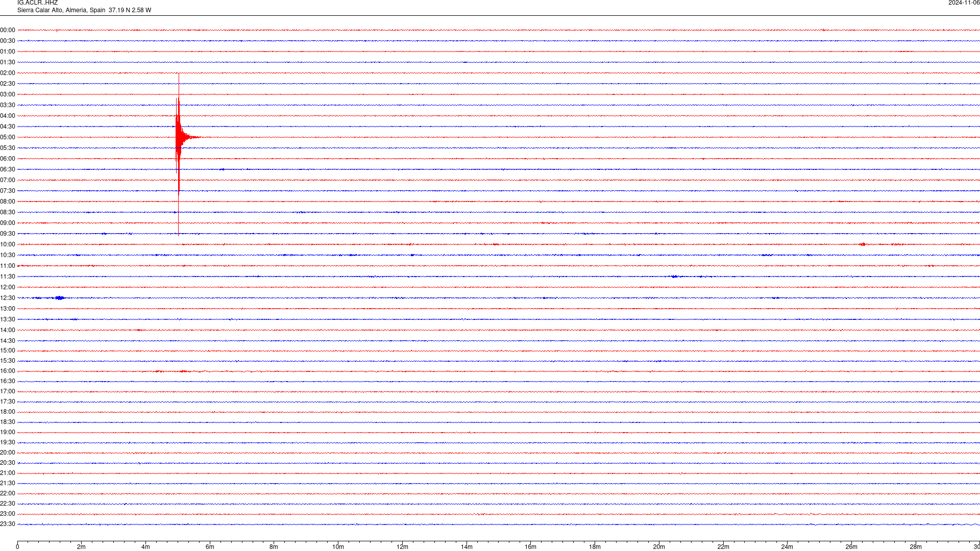Click the 12:30 time row label
The image size is (980, 551).
click(8, 298)
